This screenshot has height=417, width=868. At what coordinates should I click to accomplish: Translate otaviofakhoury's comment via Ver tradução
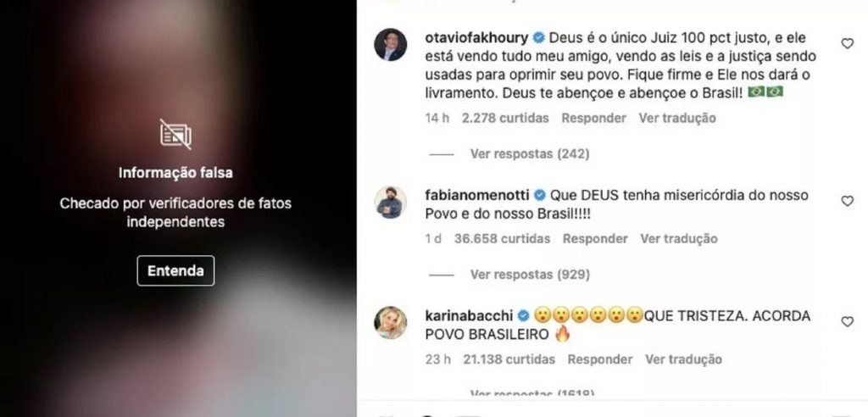[x=677, y=118]
